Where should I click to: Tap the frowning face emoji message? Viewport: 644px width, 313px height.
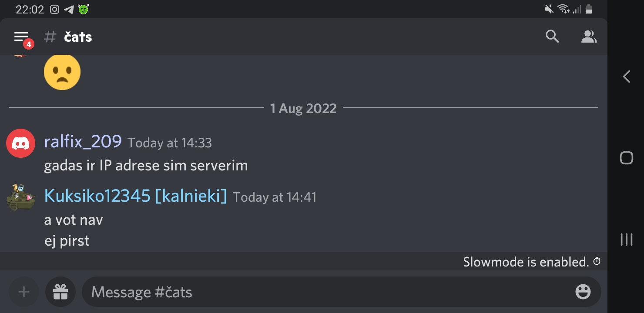(x=62, y=72)
